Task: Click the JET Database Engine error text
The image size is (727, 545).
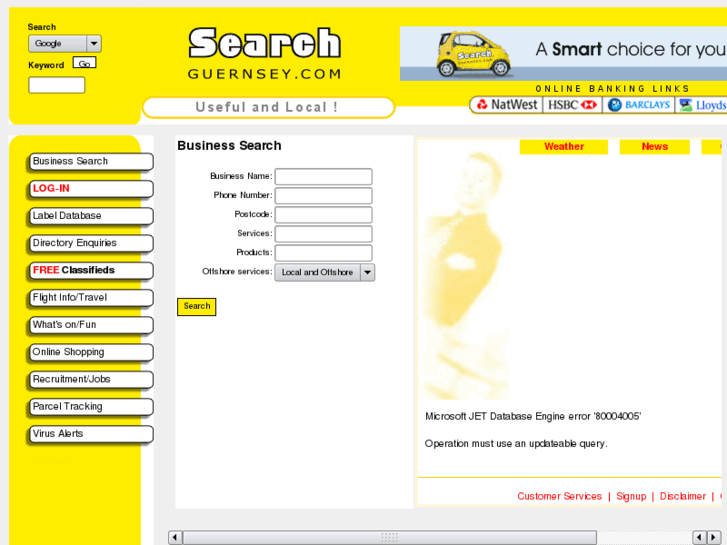Action: click(x=533, y=416)
